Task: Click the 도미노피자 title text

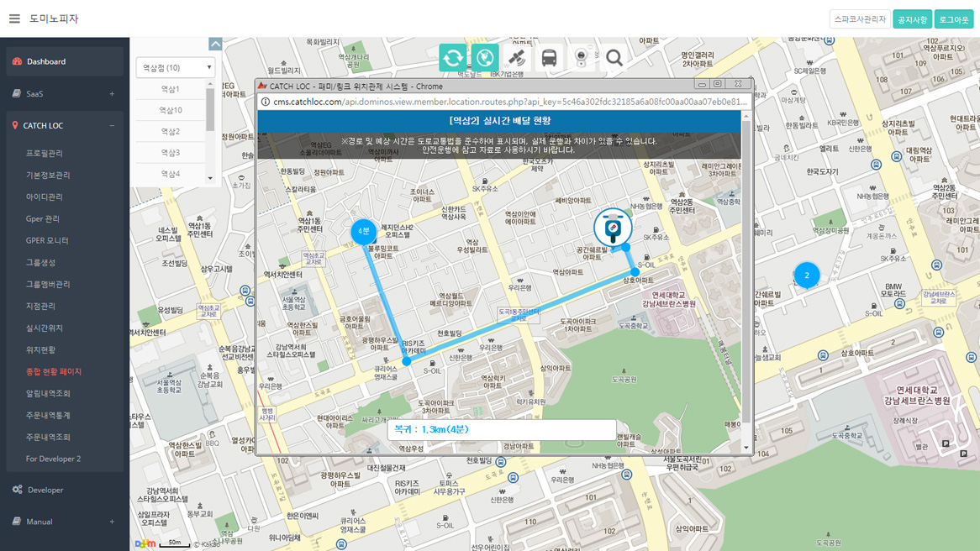Action: pyautogui.click(x=54, y=18)
